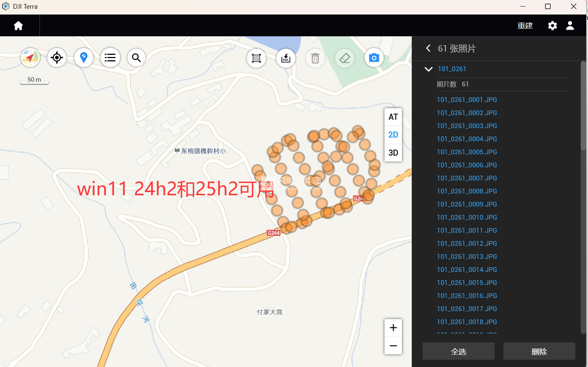Open the map search tool
The image size is (588, 367).
[136, 58]
